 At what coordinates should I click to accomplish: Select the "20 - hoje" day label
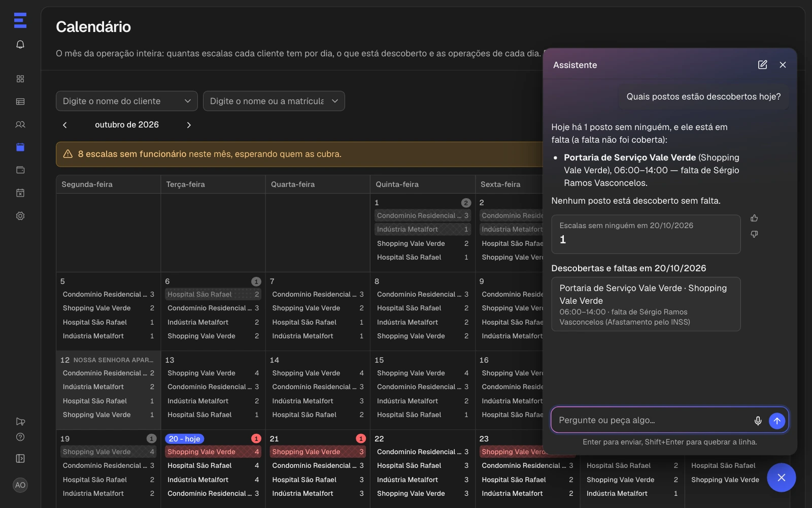pos(185,439)
